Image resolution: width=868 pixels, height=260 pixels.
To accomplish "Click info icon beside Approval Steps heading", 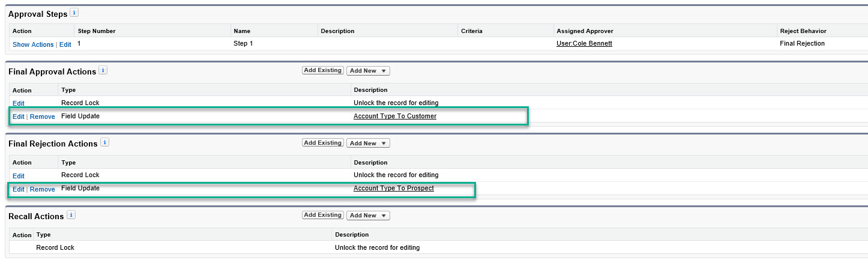I will [x=74, y=13].
